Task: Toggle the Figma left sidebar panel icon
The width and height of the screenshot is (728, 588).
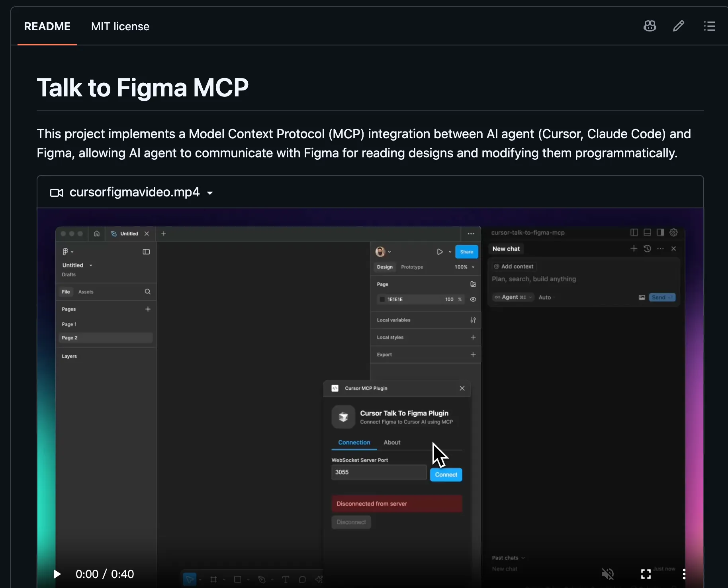Action: point(146,252)
